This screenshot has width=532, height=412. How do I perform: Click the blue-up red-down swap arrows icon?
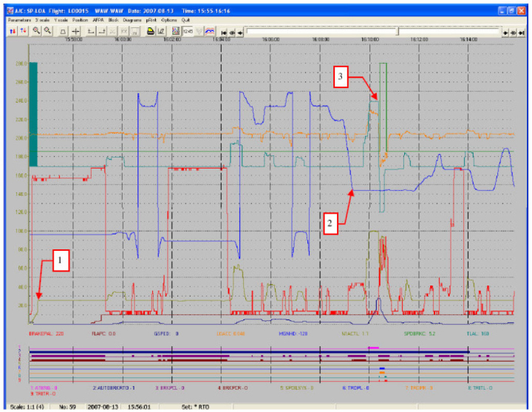click(x=23, y=31)
